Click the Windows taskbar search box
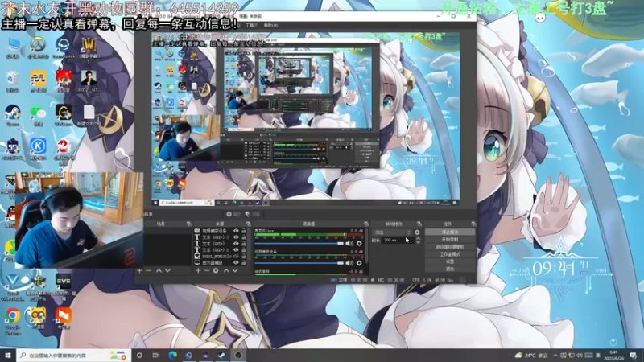 point(73,356)
